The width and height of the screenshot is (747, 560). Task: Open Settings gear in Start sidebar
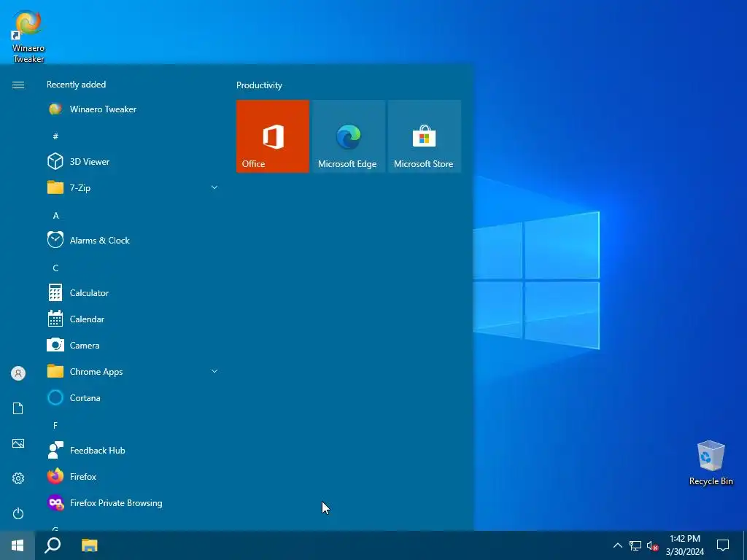pos(18,478)
